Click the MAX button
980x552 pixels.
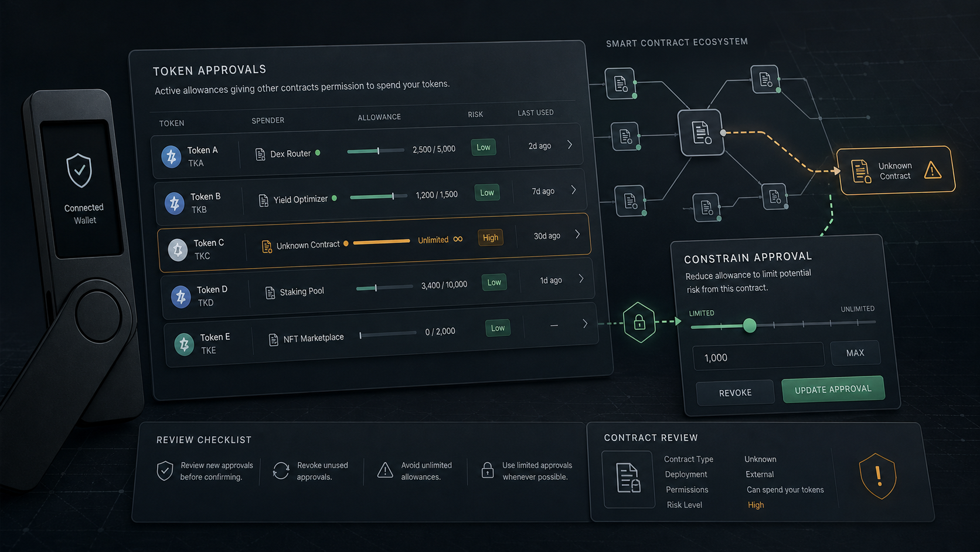pyautogui.click(x=855, y=353)
